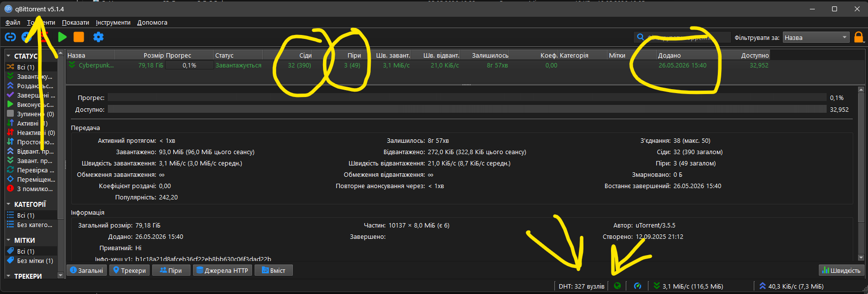Open settings via the blue gear icon
This screenshot has width=868, height=294.
(98, 37)
